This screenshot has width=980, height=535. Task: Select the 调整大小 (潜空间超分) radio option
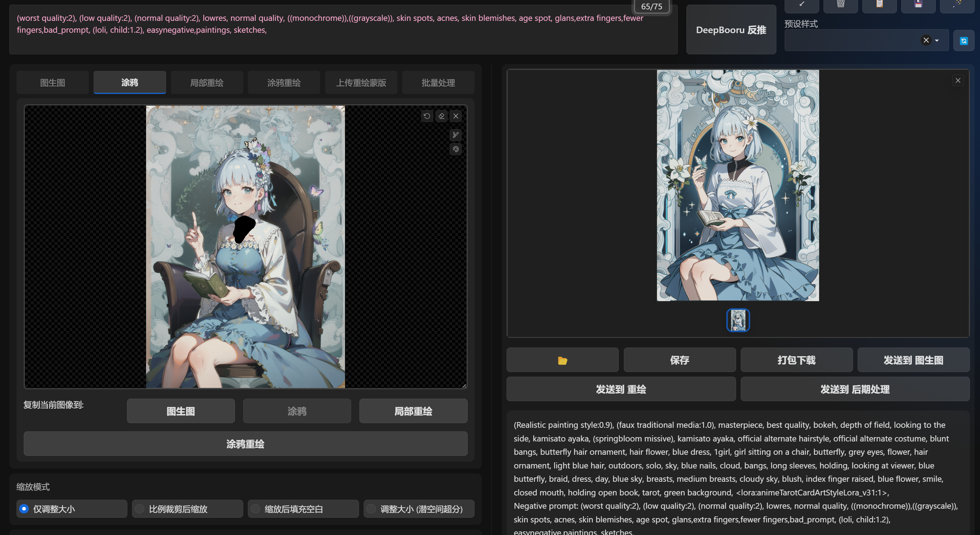click(x=419, y=509)
